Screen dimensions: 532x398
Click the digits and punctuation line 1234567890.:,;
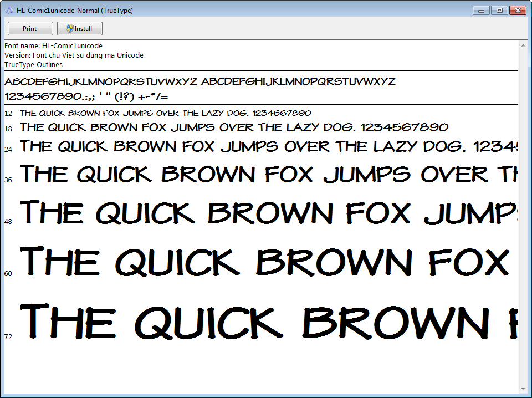(x=86, y=96)
